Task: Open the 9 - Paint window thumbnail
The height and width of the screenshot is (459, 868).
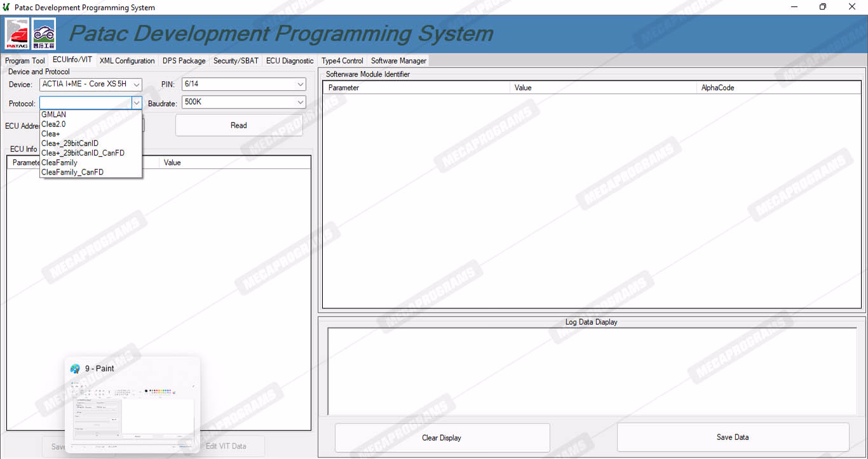Action: [x=132, y=404]
